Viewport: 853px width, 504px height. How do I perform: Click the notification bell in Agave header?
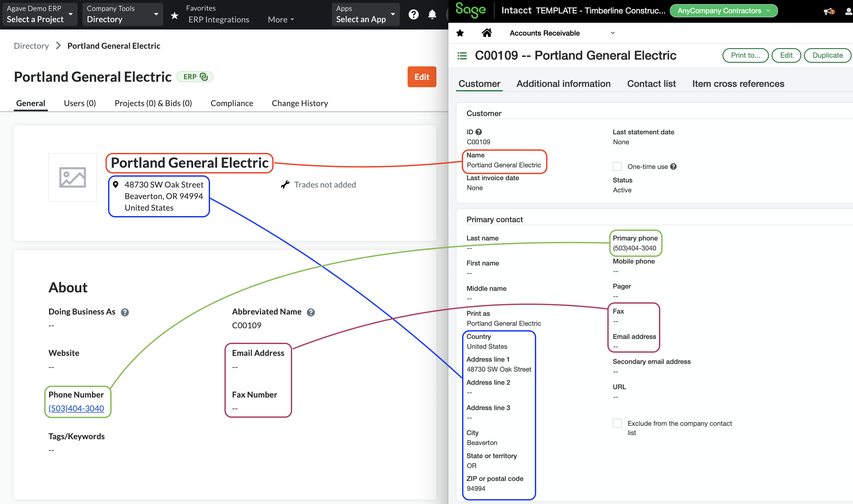click(x=432, y=14)
